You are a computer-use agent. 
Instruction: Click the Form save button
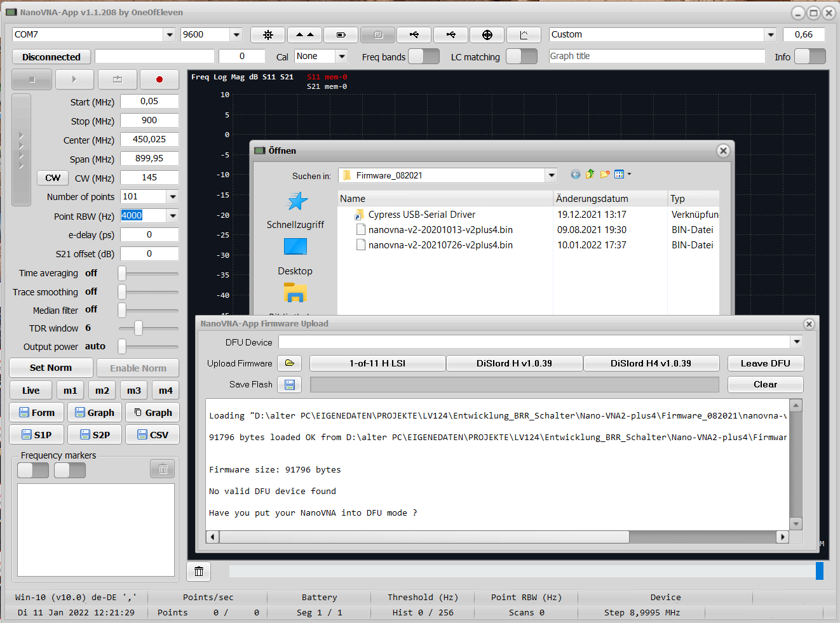click(x=37, y=413)
